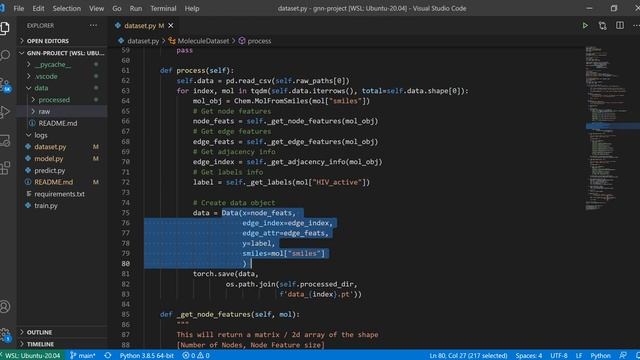The width and height of the screenshot is (640, 360).
Task: Change Python language mode
Action: tap(600, 356)
